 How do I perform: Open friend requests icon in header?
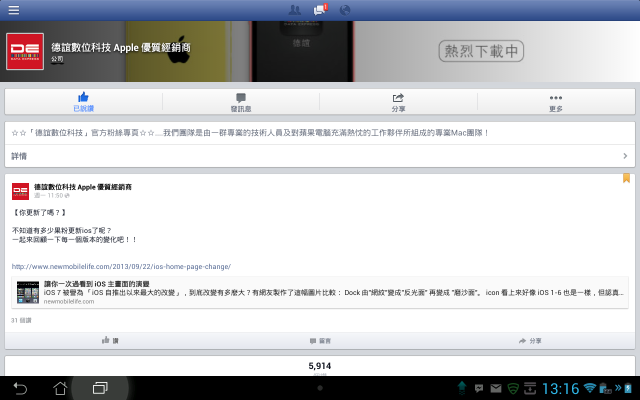(294, 10)
